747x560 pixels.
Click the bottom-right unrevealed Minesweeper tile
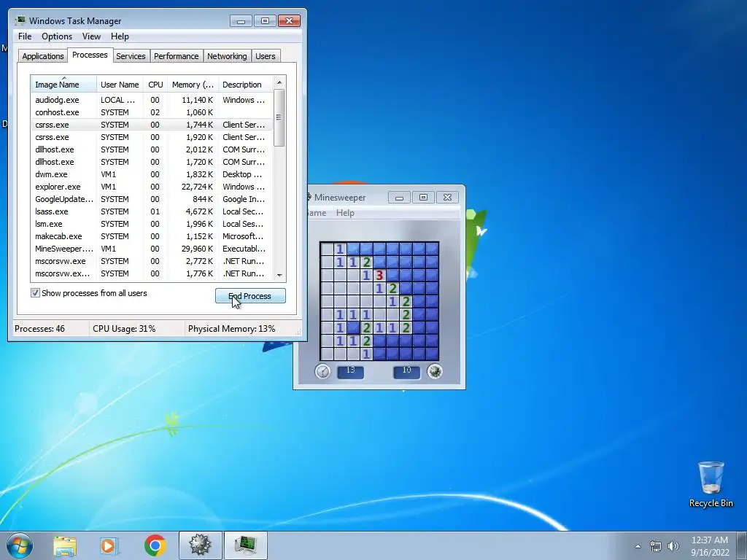pyautogui.click(x=432, y=354)
